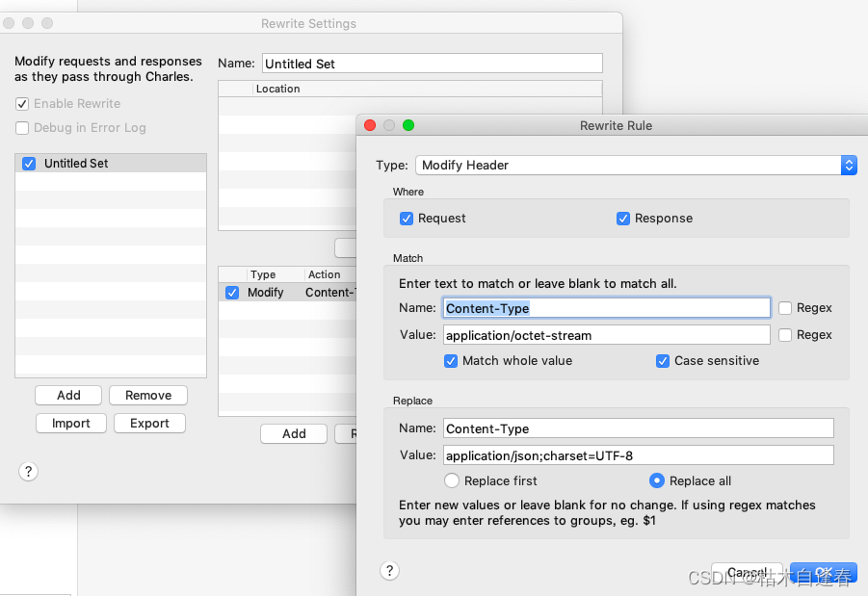Select the Replace first radio button
The width and height of the screenshot is (868, 596).
click(452, 480)
